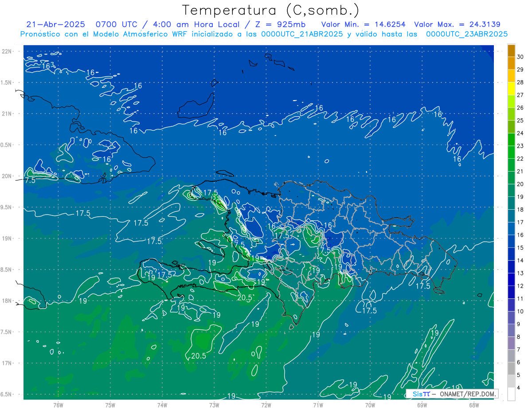Click the legend scale value 21
The width and height of the screenshot is (532, 411).
coord(520,171)
